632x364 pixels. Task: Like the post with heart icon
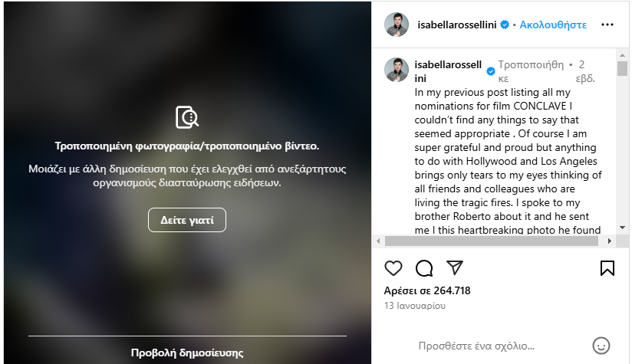pyautogui.click(x=393, y=268)
